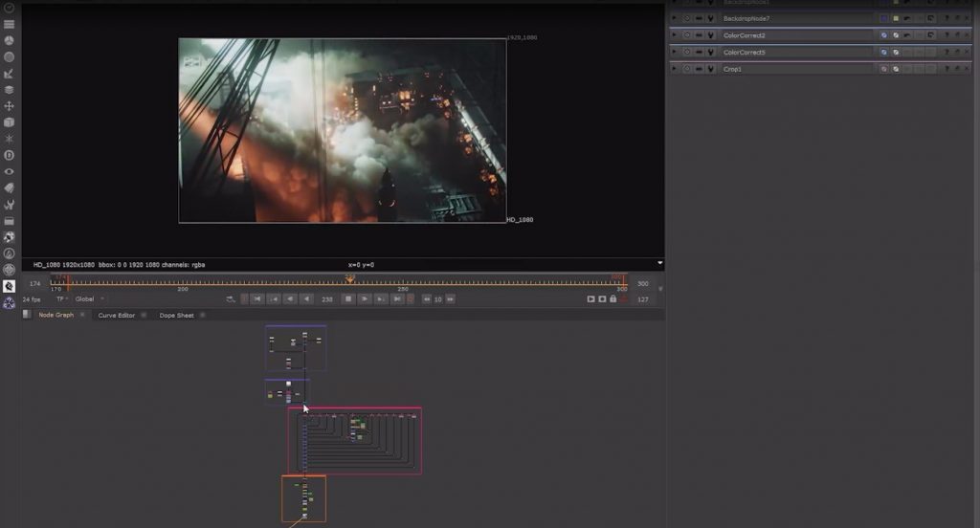Toggle loop mode icon left of playback
The height and width of the screenshot is (528, 980).
(231, 299)
